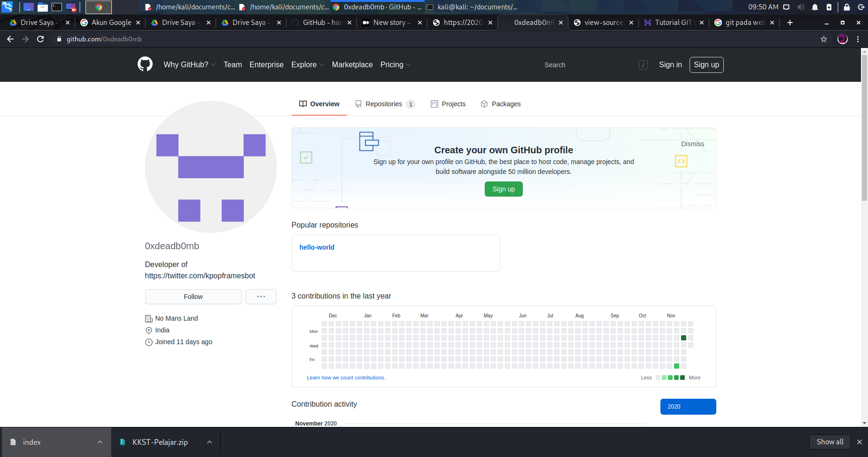View site info via padlock icon
The width and height of the screenshot is (868, 457).
click(59, 39)
